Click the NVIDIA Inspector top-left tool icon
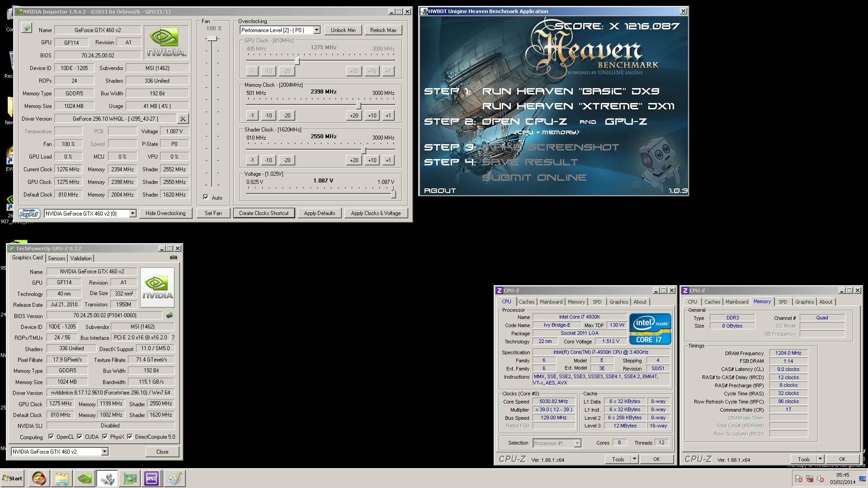This screenshot has width=868, height=488. (x=27, y=28)
